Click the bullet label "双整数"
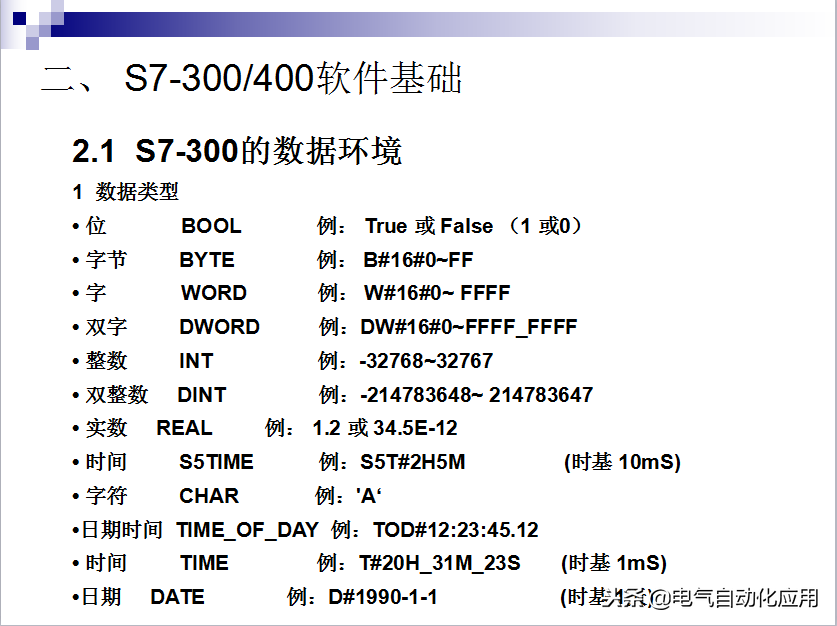Viewport: 837px width, 626px height. [x=117, y=395]
